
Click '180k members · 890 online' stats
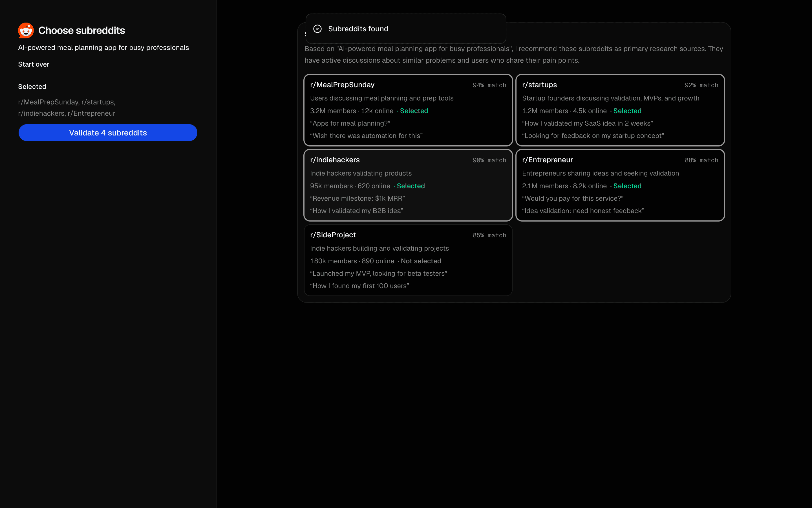[352, 261]
